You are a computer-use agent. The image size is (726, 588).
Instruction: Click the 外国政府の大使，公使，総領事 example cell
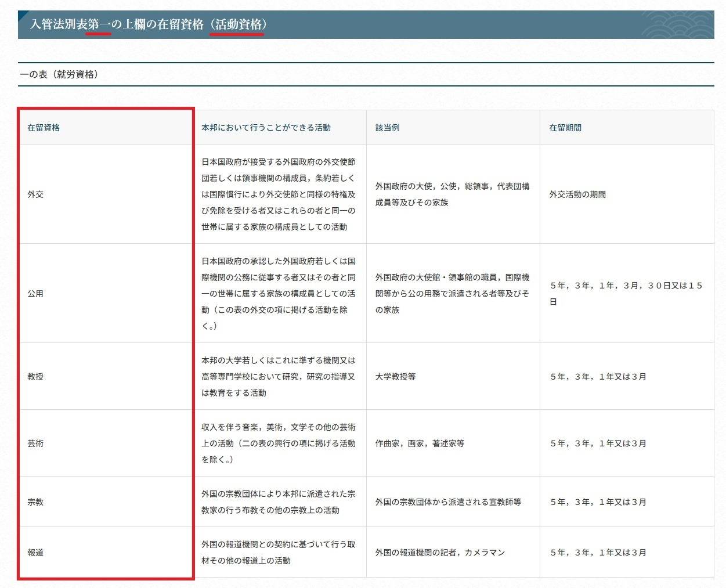452,194
